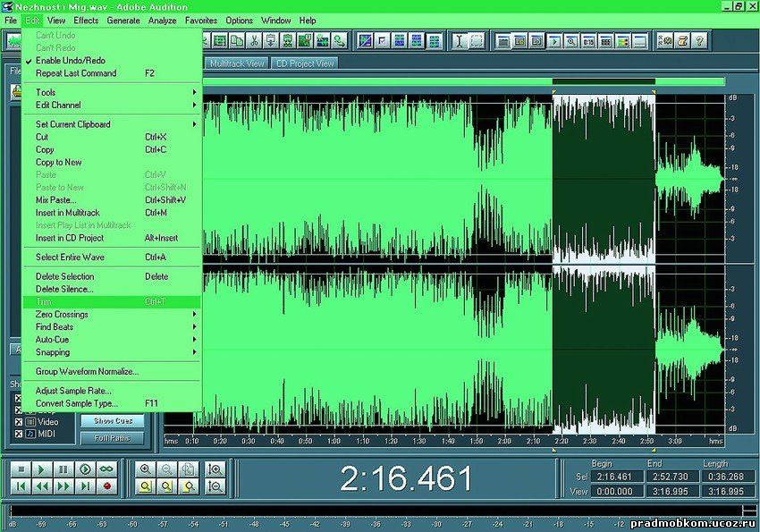Toggle the Video file type checkbox
The width and height of the screenshot is (760, 532).
(19, 422)
